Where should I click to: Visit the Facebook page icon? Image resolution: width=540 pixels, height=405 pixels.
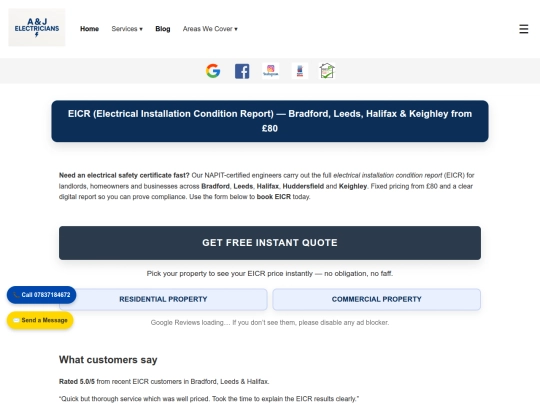tap(242, 71)
